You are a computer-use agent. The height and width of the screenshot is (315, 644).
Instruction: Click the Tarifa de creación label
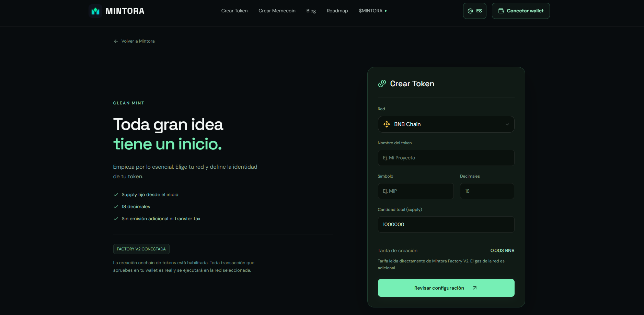[x=398, y=250]
